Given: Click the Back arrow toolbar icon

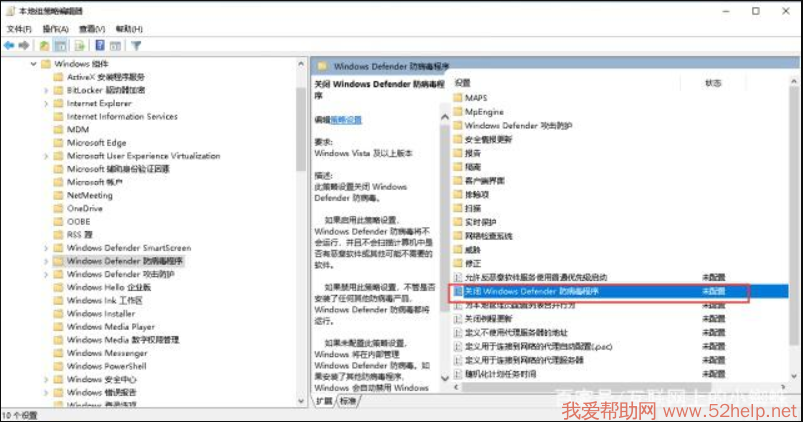Looking at the screenshot, I should pyautogui.click(x=9, y=45).
